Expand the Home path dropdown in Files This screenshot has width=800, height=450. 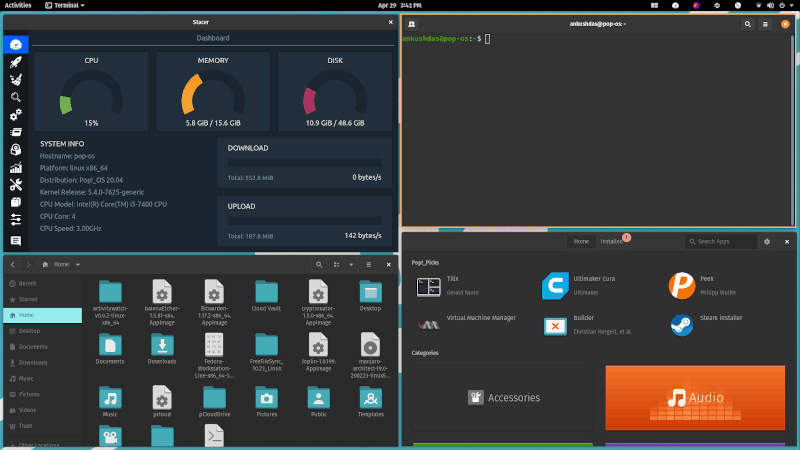(x=77, y=265)
